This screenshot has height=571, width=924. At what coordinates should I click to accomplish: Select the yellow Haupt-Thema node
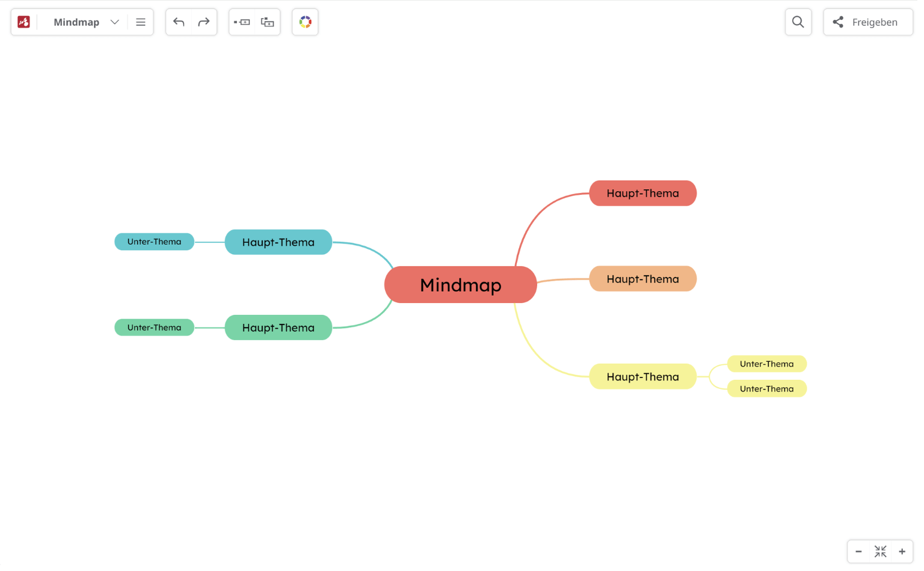(x=642, y=377)
